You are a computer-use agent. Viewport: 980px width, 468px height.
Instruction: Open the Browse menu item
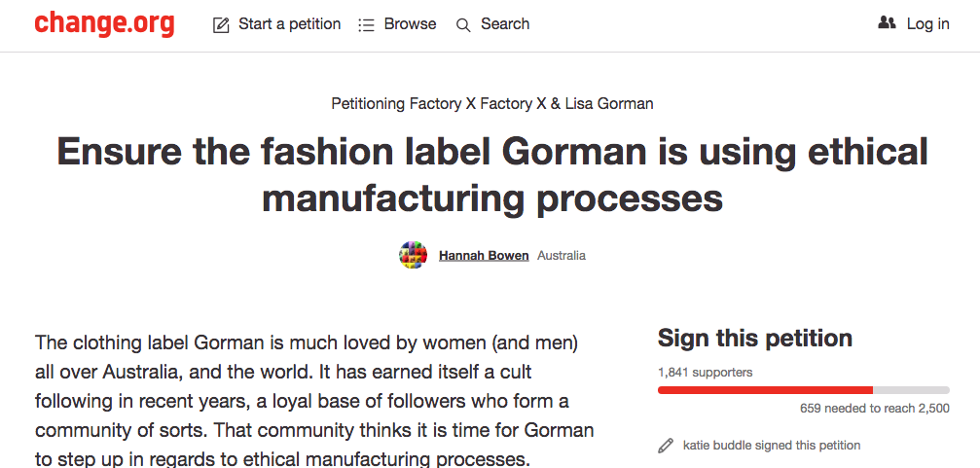tap(410, 23)
